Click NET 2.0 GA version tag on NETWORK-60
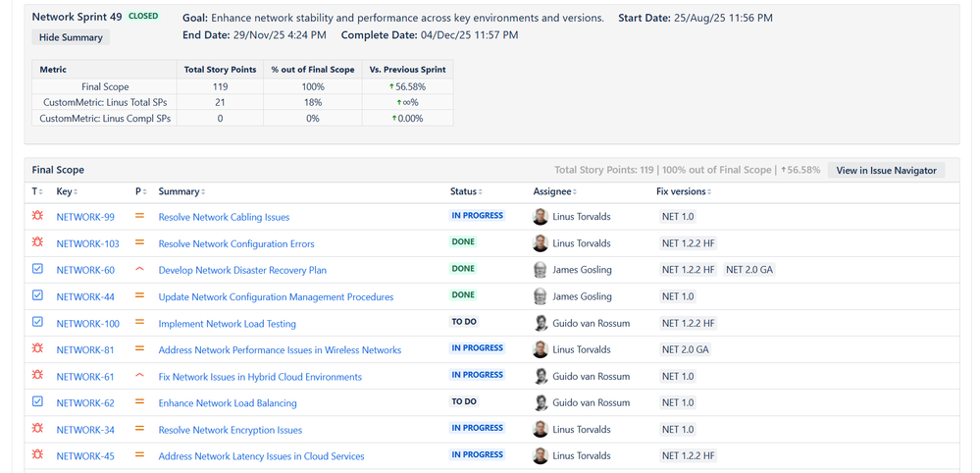This screenshot has width=980, height=473. (x=749, y=270)
